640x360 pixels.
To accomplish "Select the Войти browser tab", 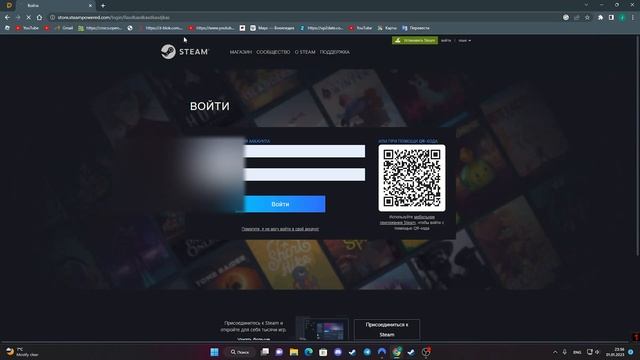I will [55, 6].
